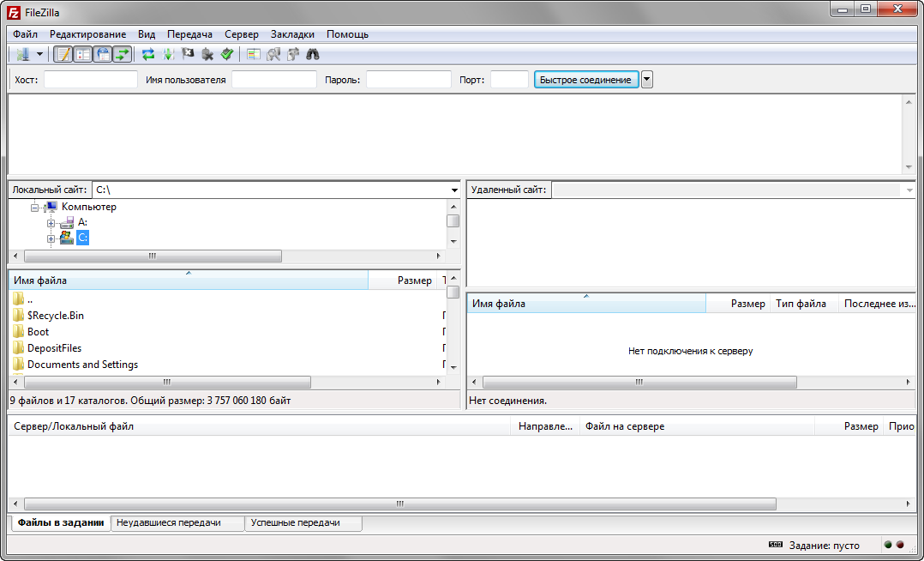Open the Site Manager from the toolbar
The image size is (924, 561).
click(23, 54)
